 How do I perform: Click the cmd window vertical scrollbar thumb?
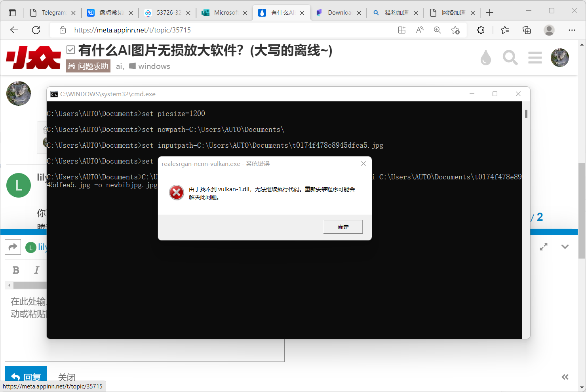(x=526, y=114)
